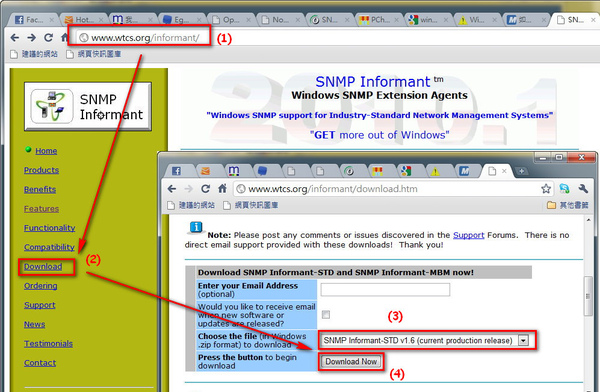The image size is (600, 392).
Task: Open the Support Forums link in the note
Action: click(468, 235)
